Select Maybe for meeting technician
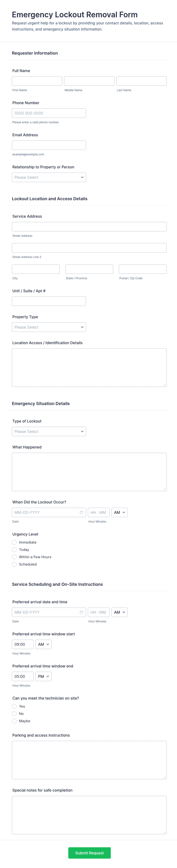Image resolution: width=177 pixels, height=868 pixels. (14, 721)
